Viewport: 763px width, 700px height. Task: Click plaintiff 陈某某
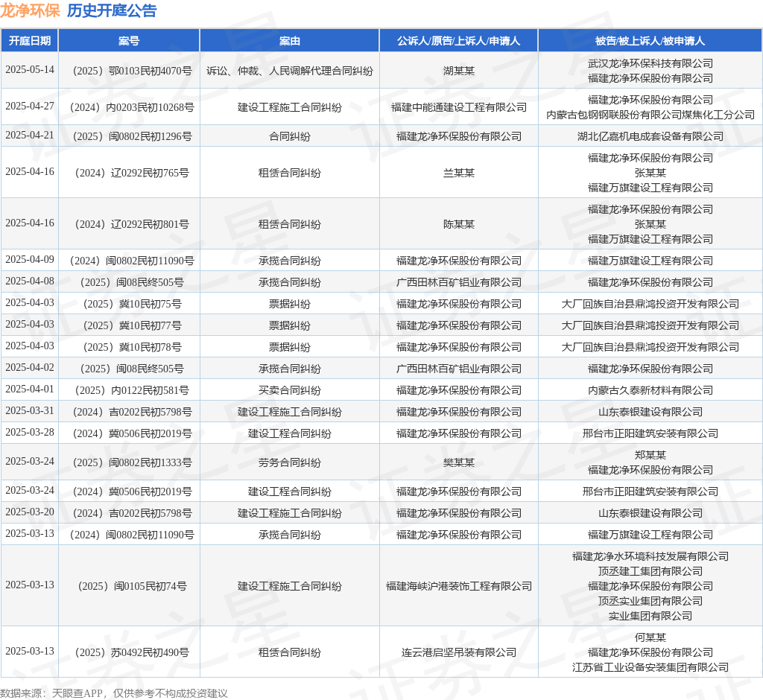click(459, 225)
